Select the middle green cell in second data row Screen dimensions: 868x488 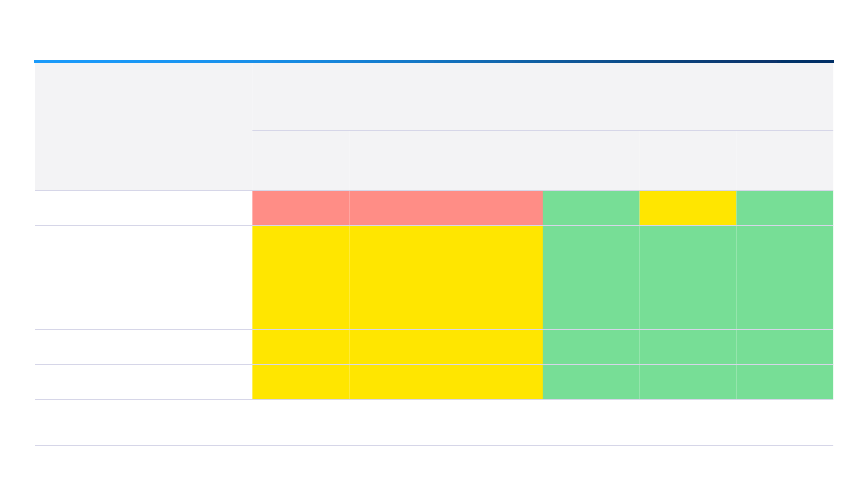pyautogui.click(x=688, y=243)
